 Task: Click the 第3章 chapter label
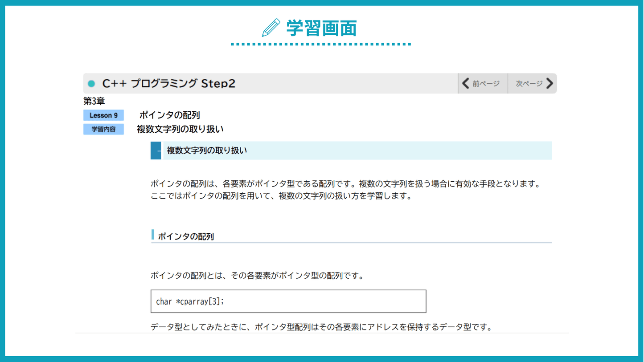[x=94, y=102]
